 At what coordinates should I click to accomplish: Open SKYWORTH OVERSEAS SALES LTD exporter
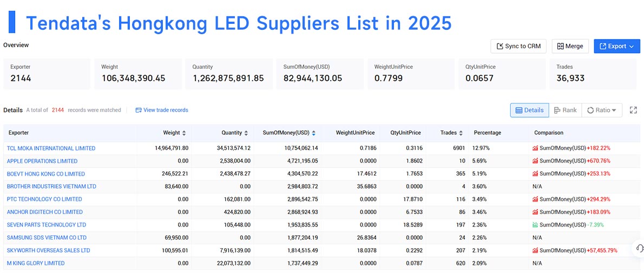(49, 250)
